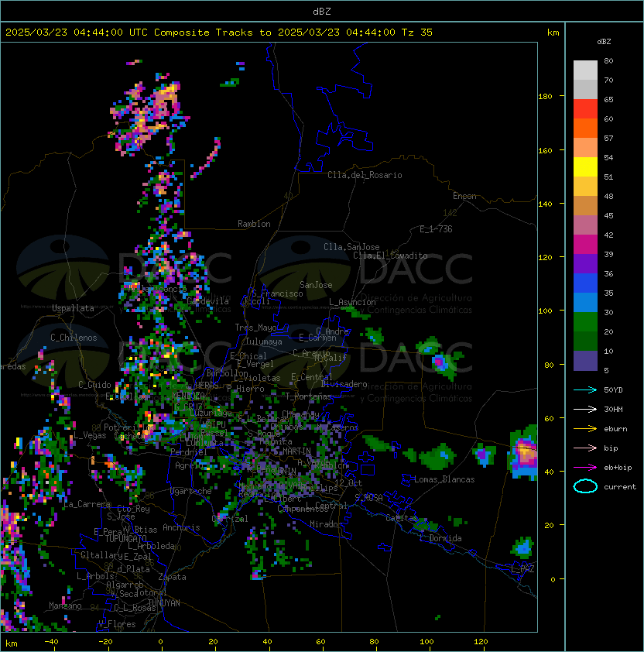Click the Tulumaya place label
Viewport: 644px width, 652px height.
(264, 341)
